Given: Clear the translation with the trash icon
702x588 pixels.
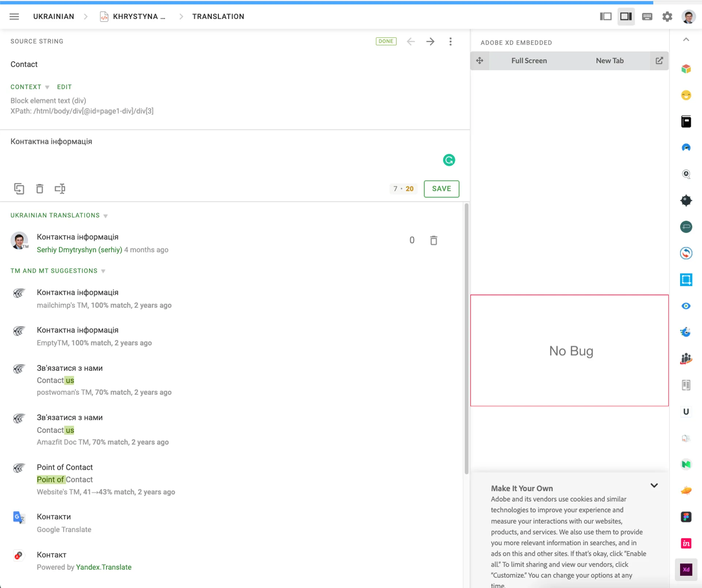Looking at the screenshot, I should (39, 189).
